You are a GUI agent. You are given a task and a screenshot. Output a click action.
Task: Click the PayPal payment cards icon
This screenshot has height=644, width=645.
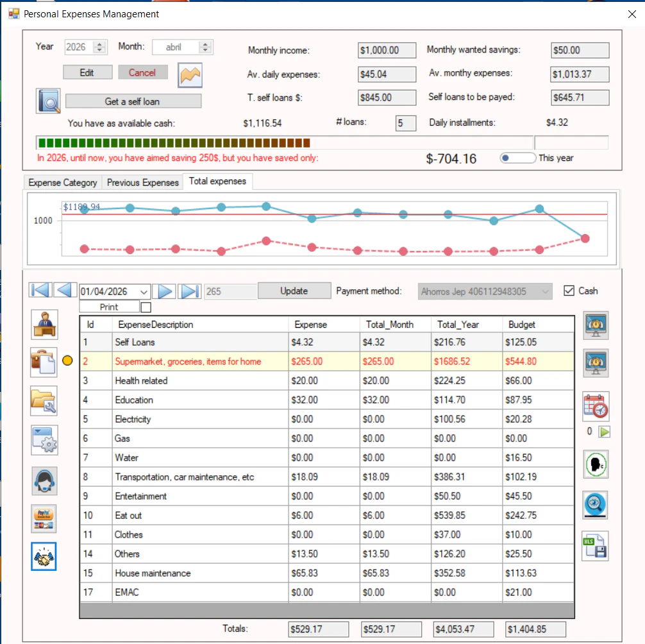44,518
